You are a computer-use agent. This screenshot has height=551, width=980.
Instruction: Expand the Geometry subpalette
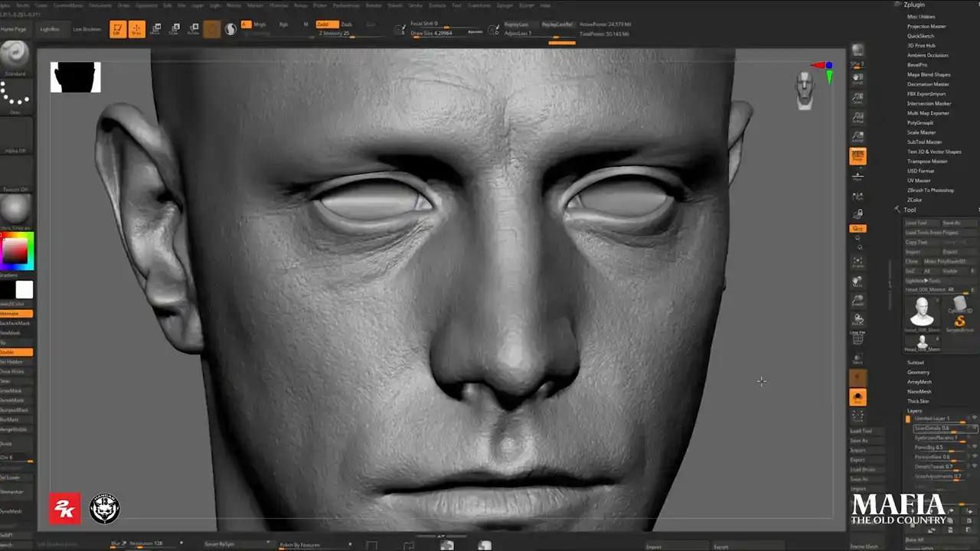point(918,372)
